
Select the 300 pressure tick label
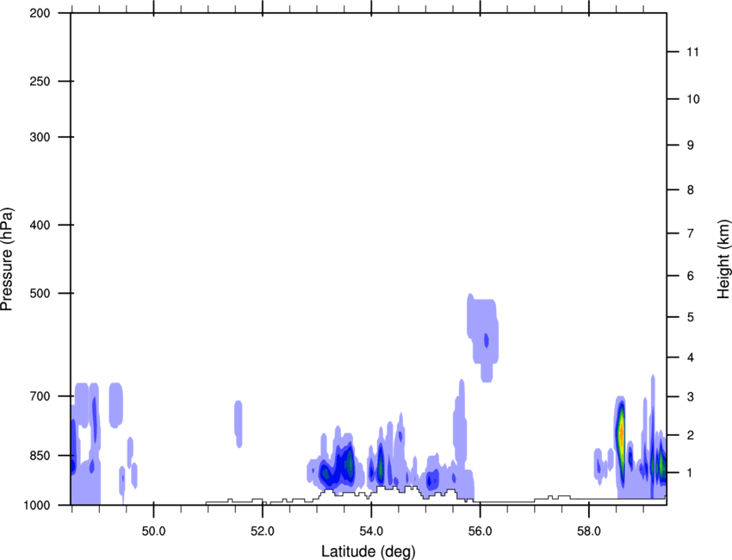[40, 137]
